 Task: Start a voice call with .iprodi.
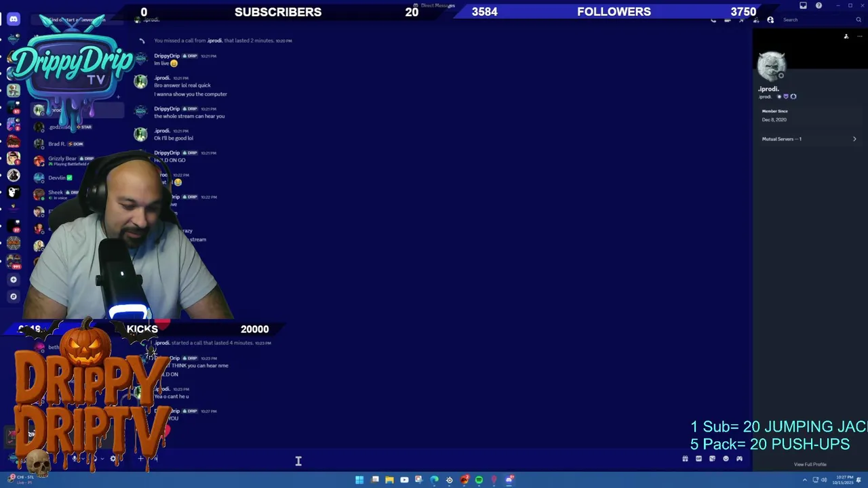point(713,20)
